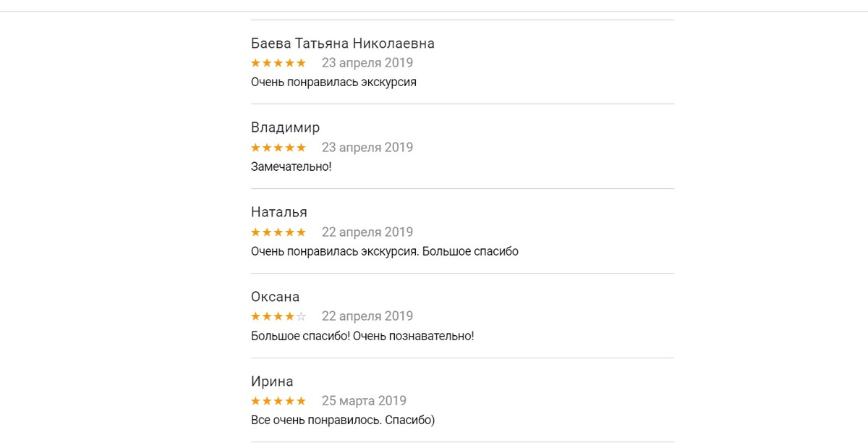
Task: Open the reviewer name Оксана
Action: (275, 297)
